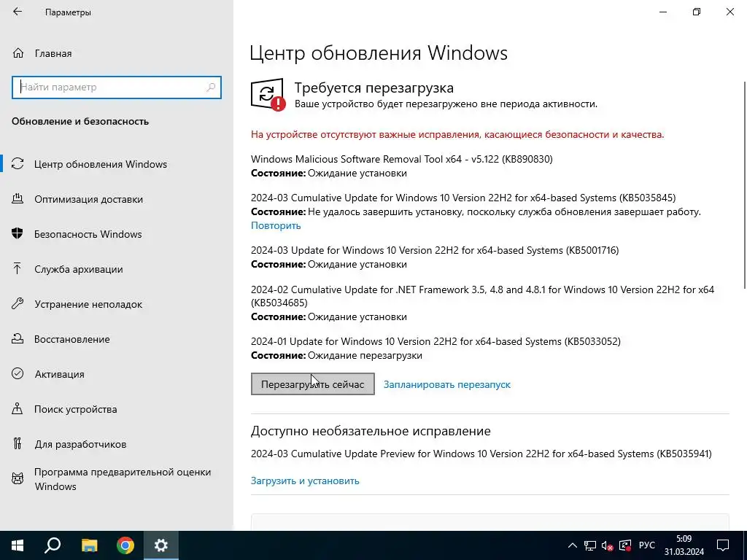
Task: Open the notification center icon
Action: (723, 545)
